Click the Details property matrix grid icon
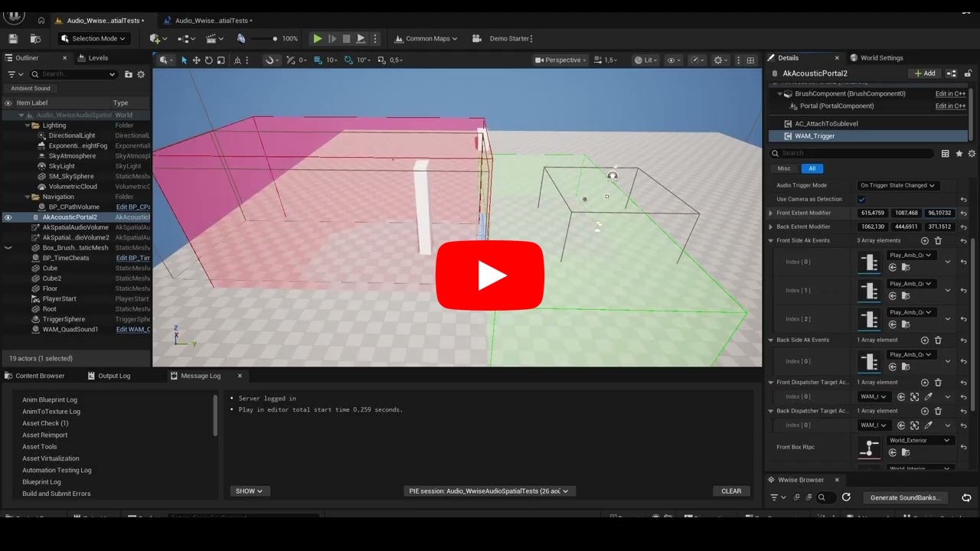Viewport: 980px width, 551px height. pos(946,154)
